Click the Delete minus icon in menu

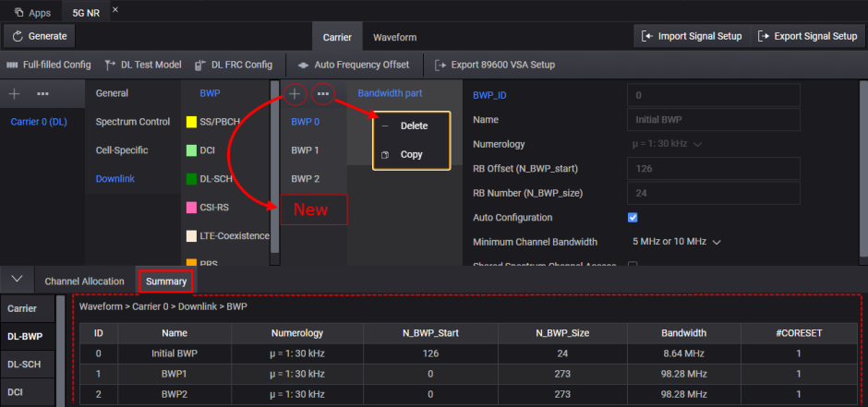[x=385, y=126]
